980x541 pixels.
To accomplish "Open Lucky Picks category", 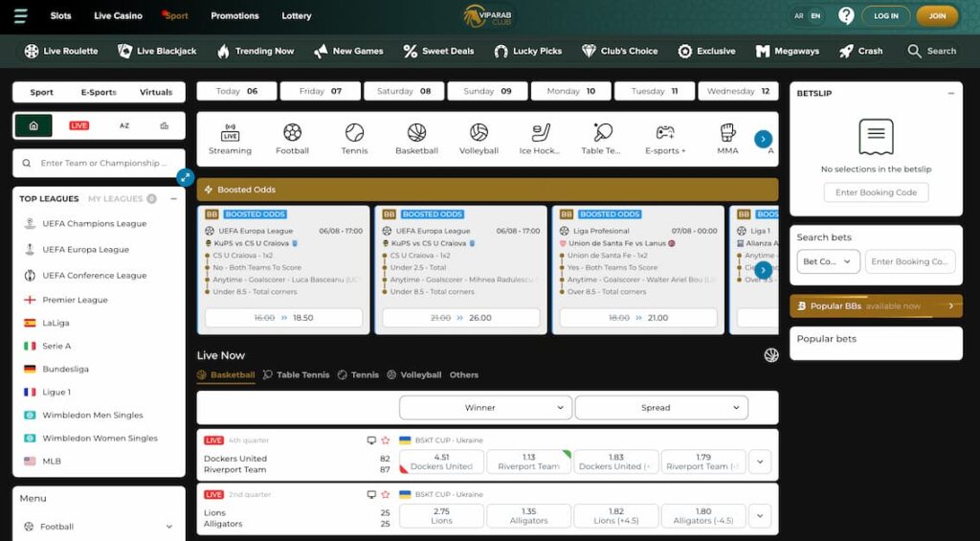I will [x=527, y=52].
